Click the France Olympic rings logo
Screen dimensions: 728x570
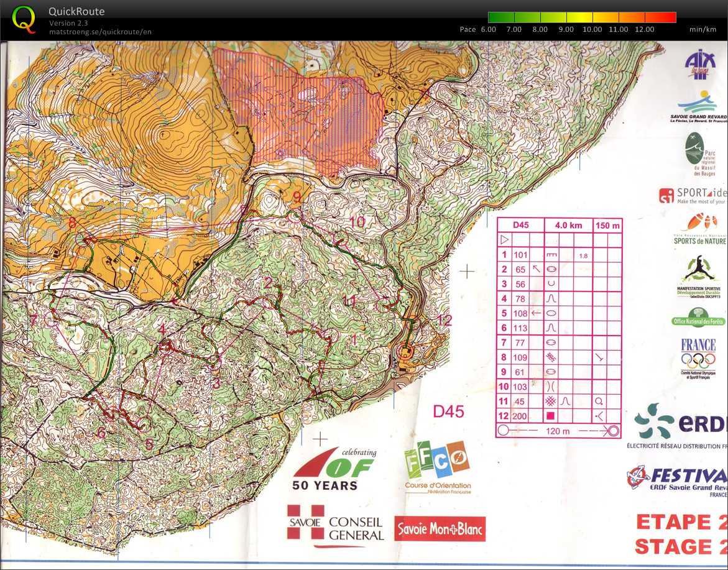pos(698,359)
